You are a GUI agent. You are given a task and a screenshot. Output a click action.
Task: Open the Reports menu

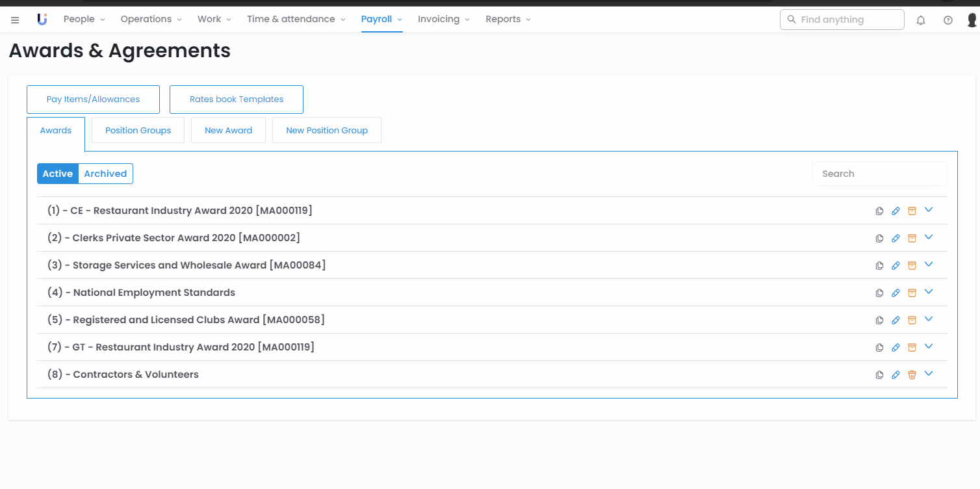[x=508, y=20]
